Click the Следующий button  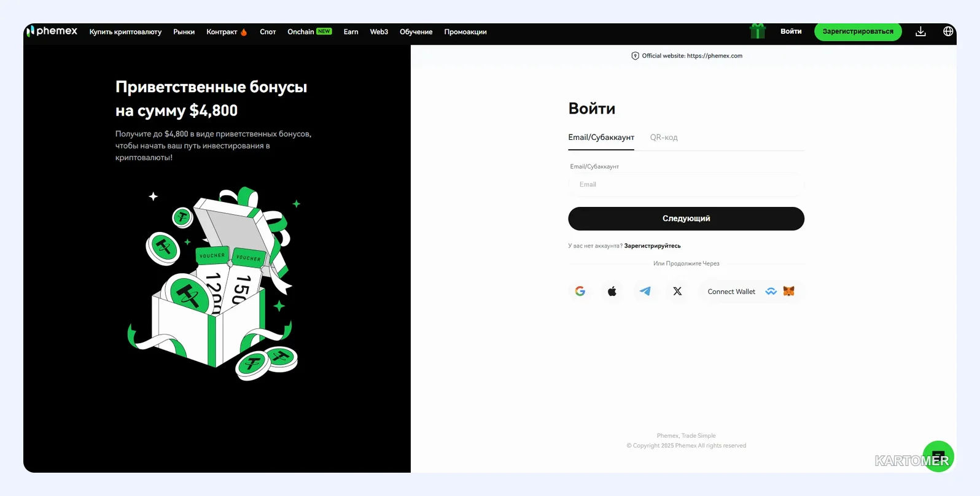click(x=686, y=219)
